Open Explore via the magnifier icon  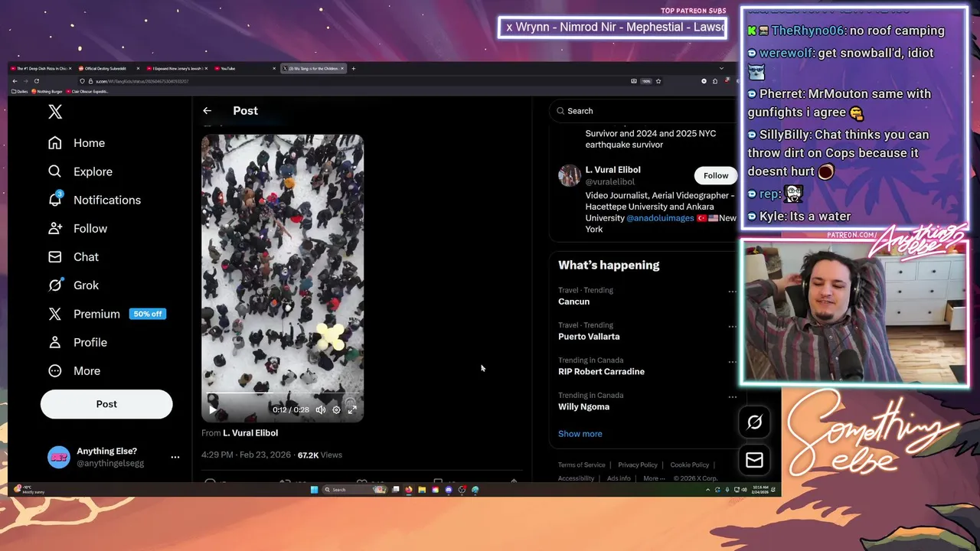click(x=55, y=171)
